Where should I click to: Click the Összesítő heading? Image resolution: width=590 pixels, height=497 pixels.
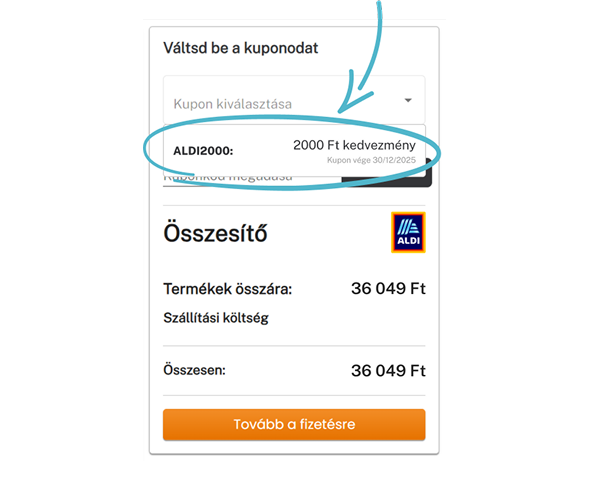215,233
